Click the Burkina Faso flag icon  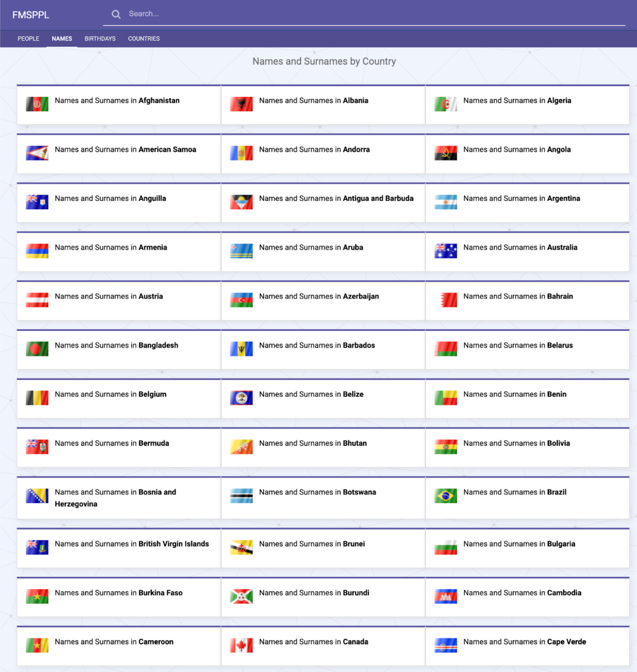pos(37,597)
